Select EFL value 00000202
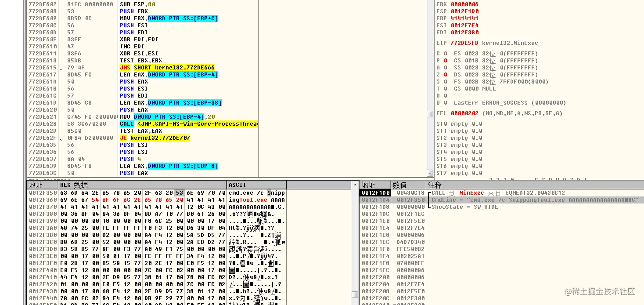This screenshot has height=305, width=644. click(464, 113)
